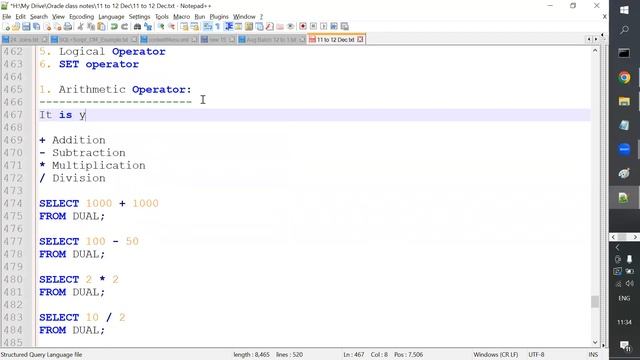The width and height of the screenshot is (640, 360).
Task: Close the 11 to 12 Dec.txt tab
Action: click(360, 40)
